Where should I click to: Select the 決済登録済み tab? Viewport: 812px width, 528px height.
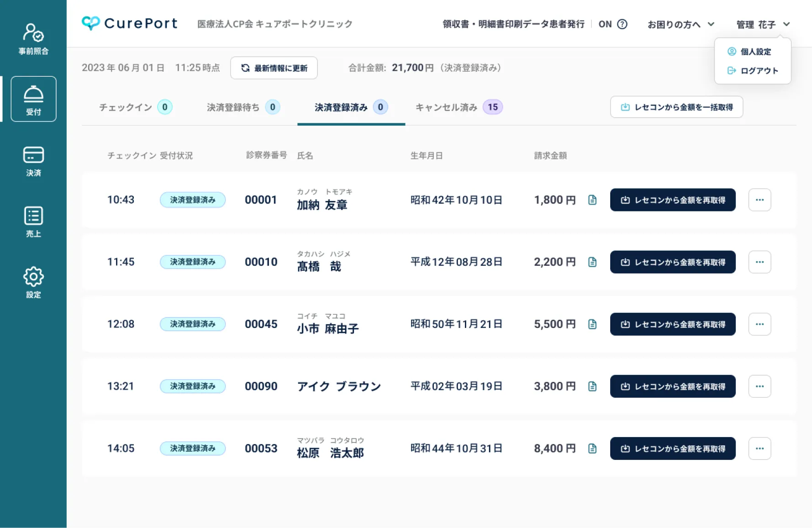pos(351,107)
